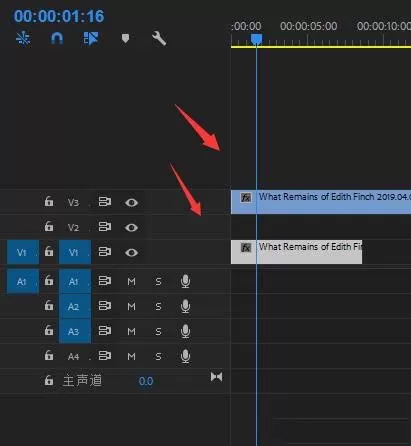Select the 主声道 master track label
This screenshot has height=446, width=411.
click(82, 381)
